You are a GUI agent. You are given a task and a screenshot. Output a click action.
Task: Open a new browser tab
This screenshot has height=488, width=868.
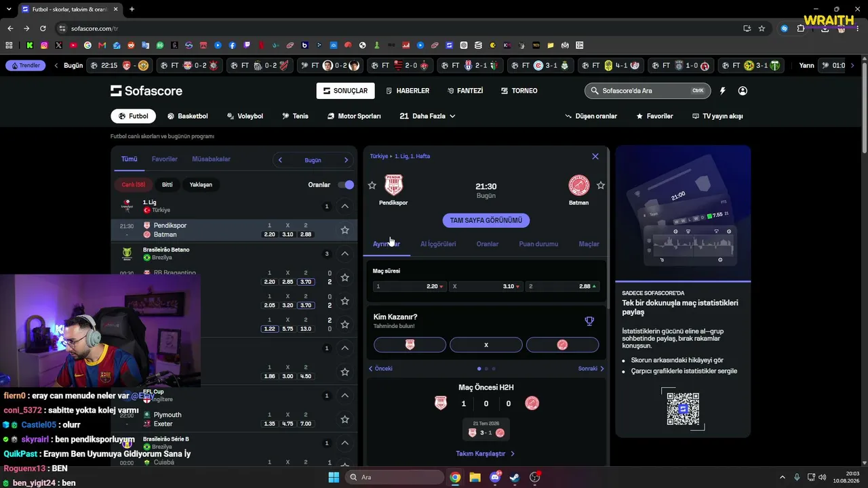point(132,9)
